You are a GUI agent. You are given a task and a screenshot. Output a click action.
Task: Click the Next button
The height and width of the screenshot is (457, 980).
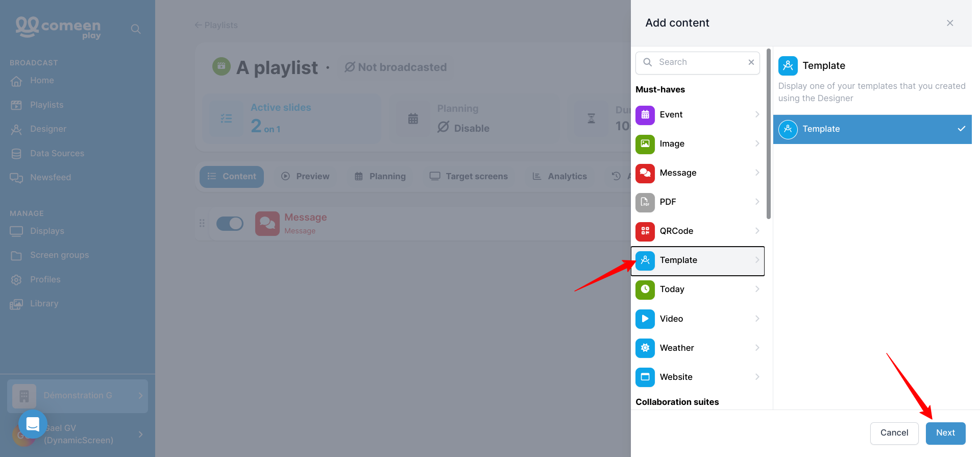coord(946,433)
